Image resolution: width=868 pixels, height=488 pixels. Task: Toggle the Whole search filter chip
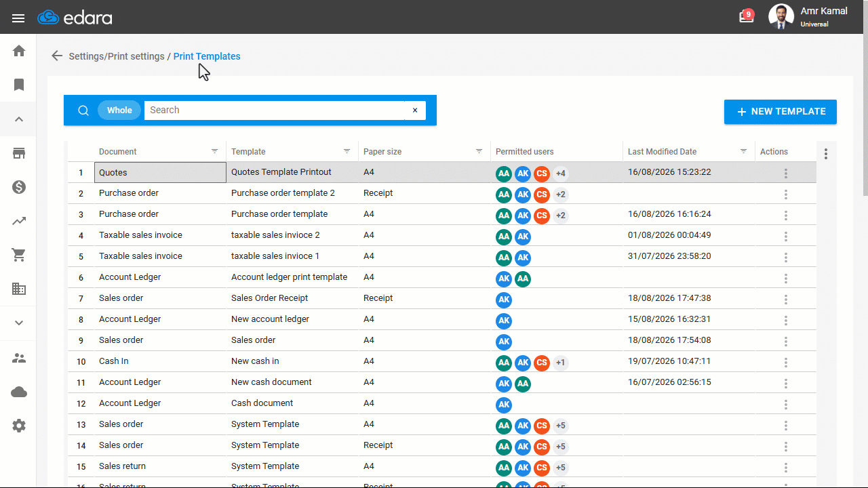tap(119, 110)
